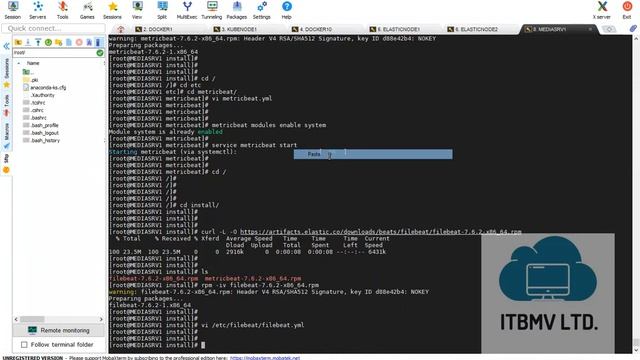
Task: Confirm the path with green check icon
Action: click(x=100, y=53)
